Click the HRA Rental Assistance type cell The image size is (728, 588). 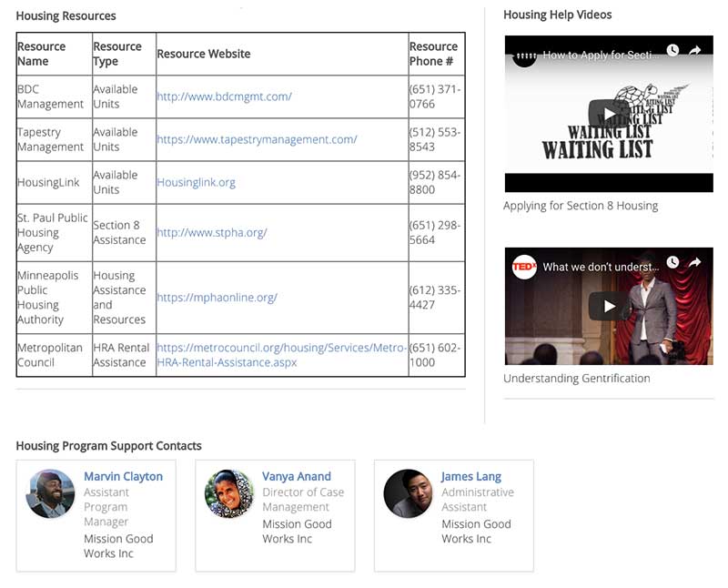pos(124,355)
